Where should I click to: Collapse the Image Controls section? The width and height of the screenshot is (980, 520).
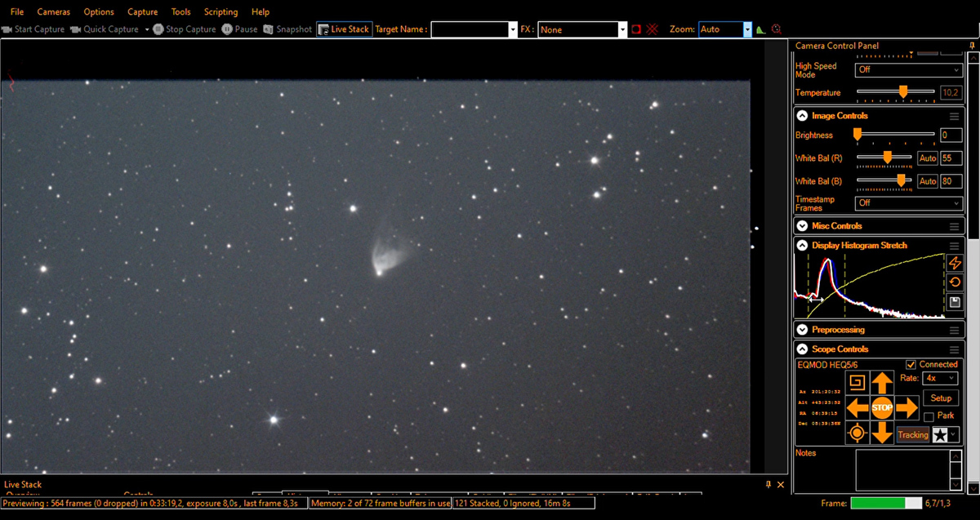[x=802, y=116]
